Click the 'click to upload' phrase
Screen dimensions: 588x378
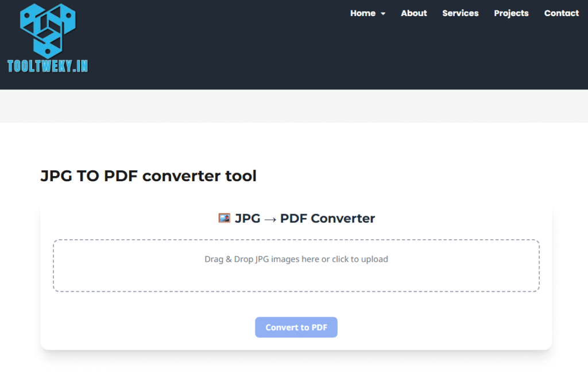click(360, 259)
